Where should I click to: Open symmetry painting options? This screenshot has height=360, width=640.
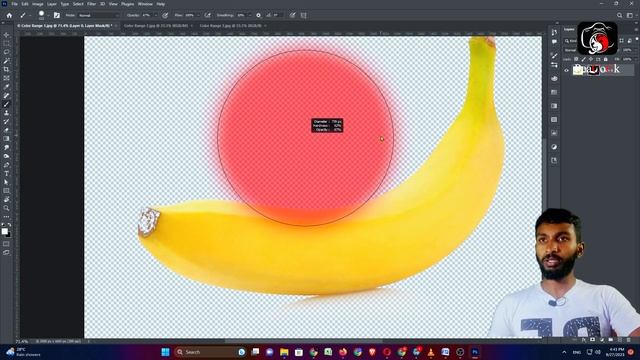pos(304,15)
